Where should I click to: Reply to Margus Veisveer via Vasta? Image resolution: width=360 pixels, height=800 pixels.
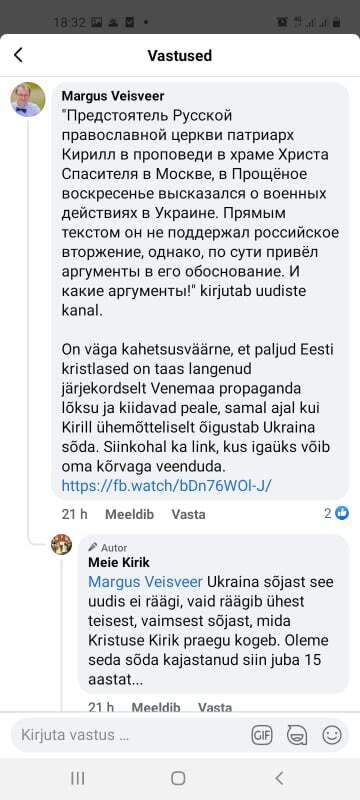point(188,514)
